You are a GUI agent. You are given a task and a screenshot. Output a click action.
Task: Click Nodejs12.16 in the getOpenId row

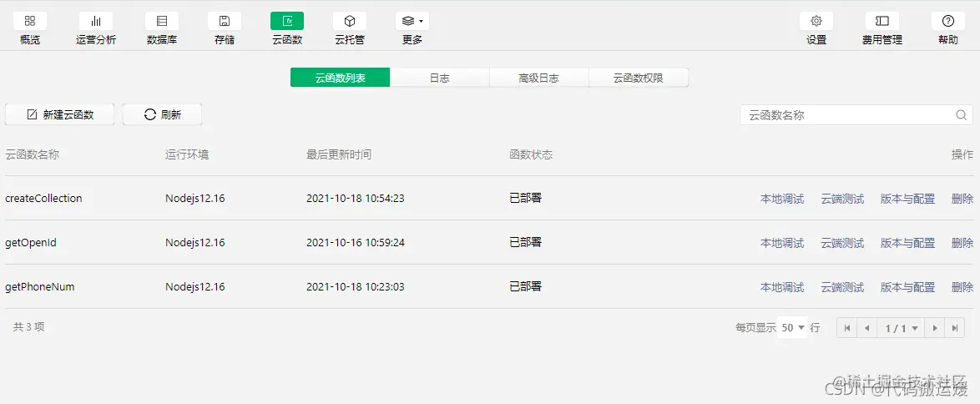point(195,242)
